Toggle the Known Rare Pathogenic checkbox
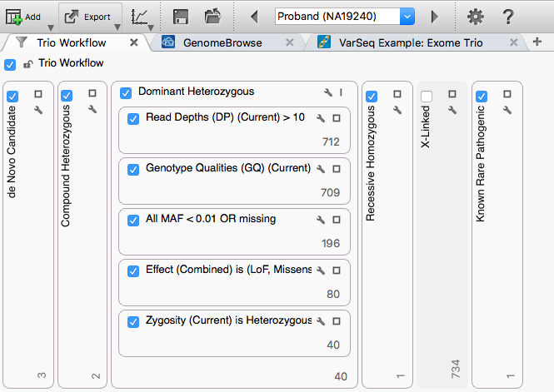The height and width of the screenshot is (392, 554). 482,97
